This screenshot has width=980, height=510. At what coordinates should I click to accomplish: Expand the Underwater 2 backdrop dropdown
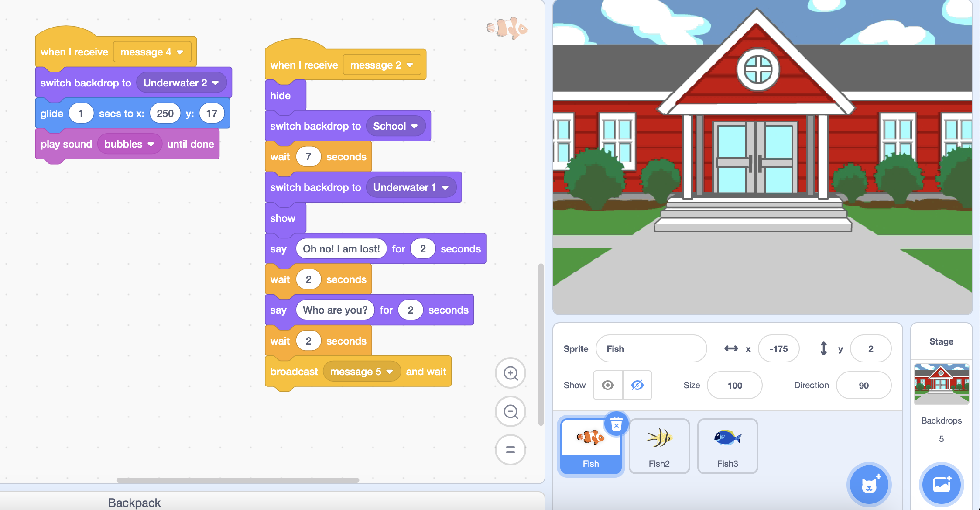(216, 83)
